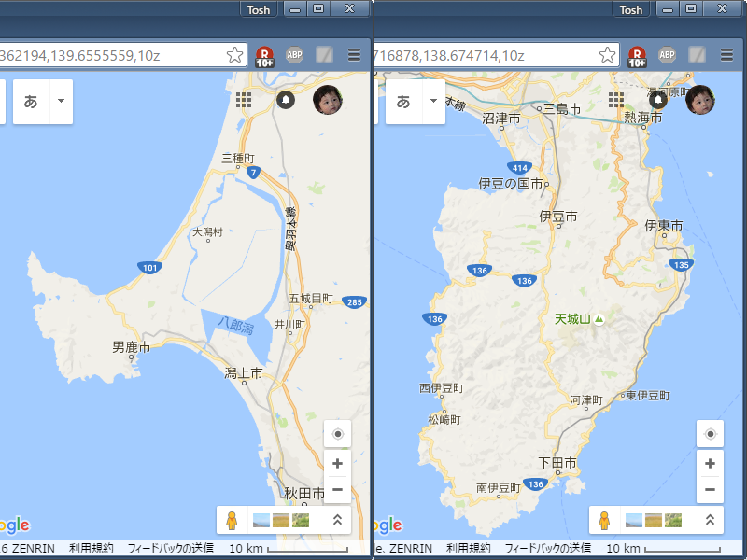Select 伊豆市 label on right map
Image resolution: width=747 pixels, height=560 pixels.
[x=558, y=217]
